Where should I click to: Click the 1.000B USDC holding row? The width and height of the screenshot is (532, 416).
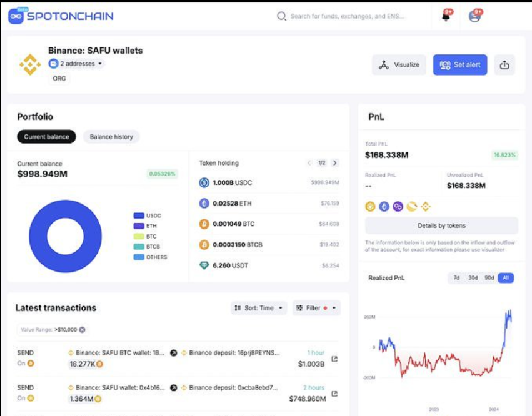[x=269, y=182]
